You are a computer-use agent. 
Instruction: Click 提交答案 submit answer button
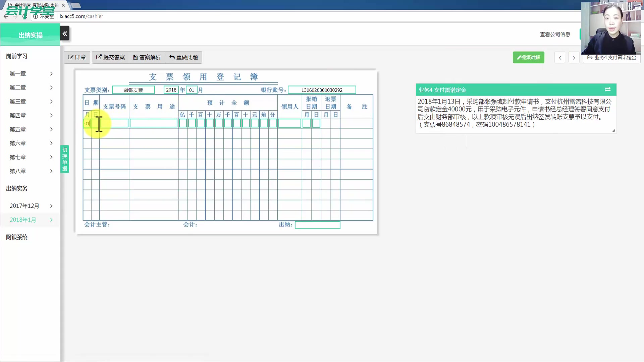pos(110,57)
